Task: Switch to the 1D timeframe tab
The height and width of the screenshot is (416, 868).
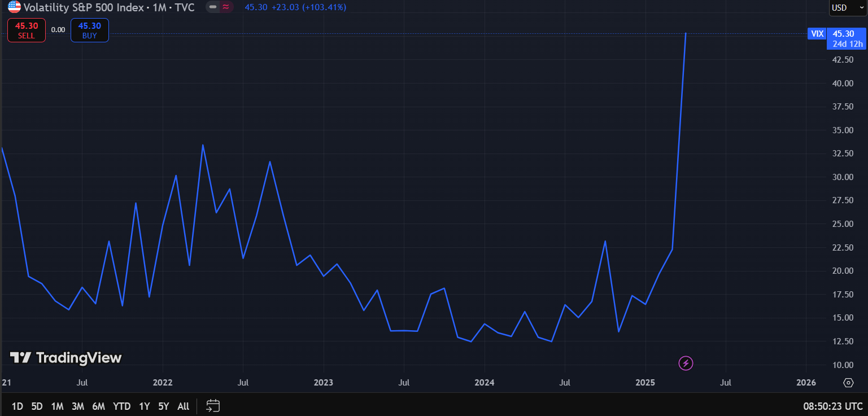Action: coord(17,406)
